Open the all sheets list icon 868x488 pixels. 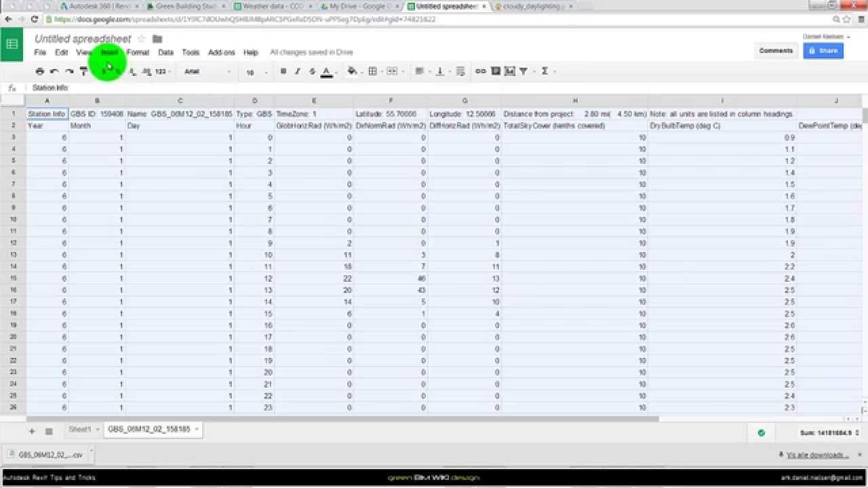[x=49, y=431]
